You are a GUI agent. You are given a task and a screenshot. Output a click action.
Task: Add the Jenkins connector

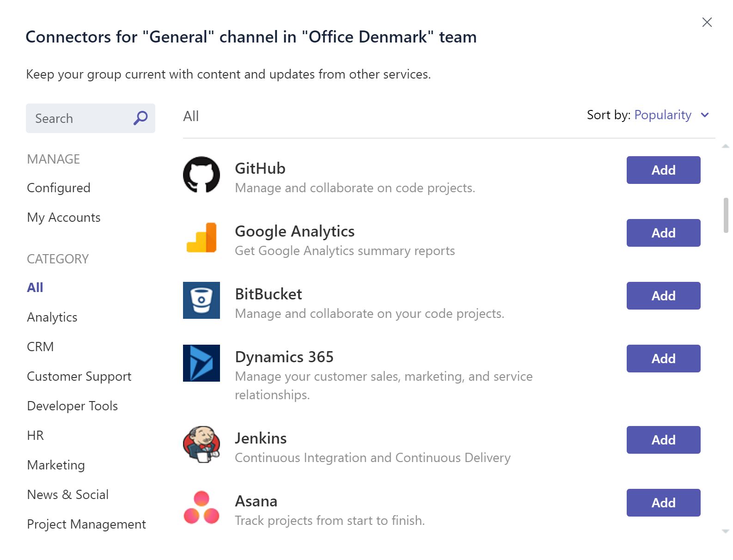click(664, 440)
